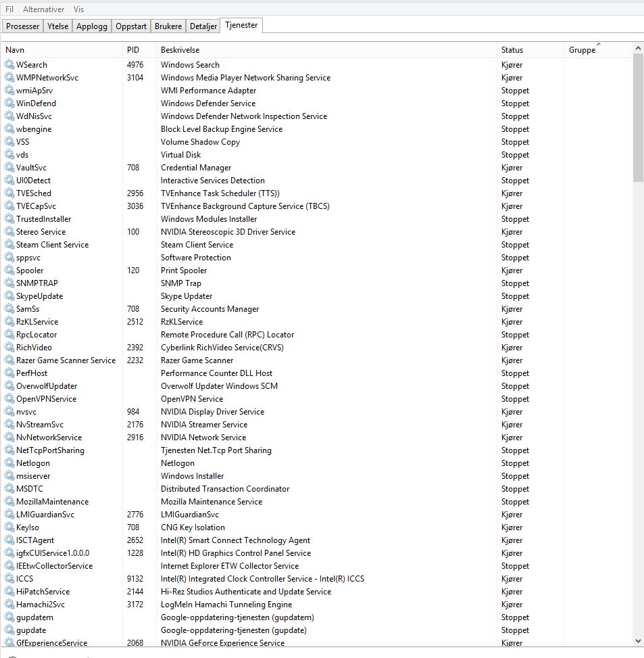Select the Netlogon service icon
The image size is (644, 658).
(9, 463)
